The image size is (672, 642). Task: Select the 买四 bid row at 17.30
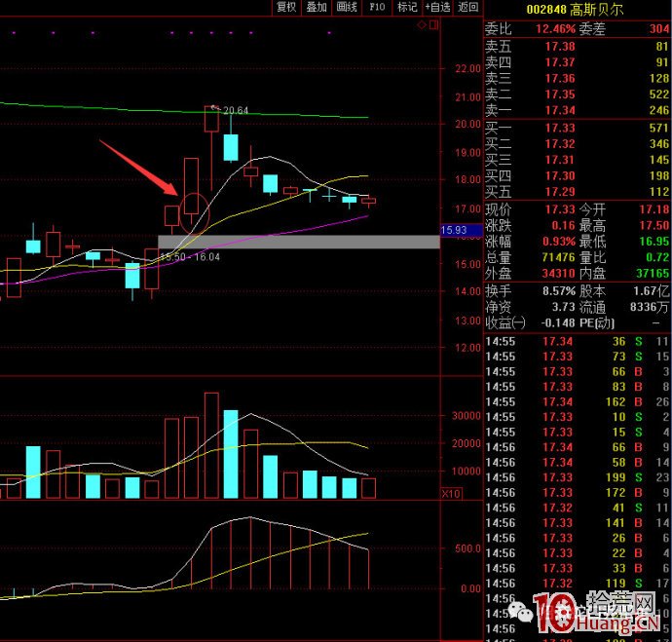(x=578, y=175)
